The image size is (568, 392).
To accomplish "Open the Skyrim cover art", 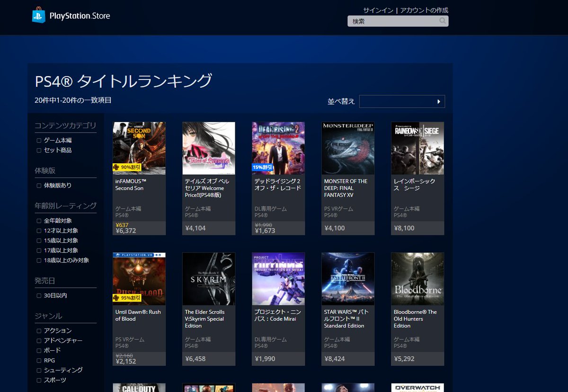I will coord(209,279).
